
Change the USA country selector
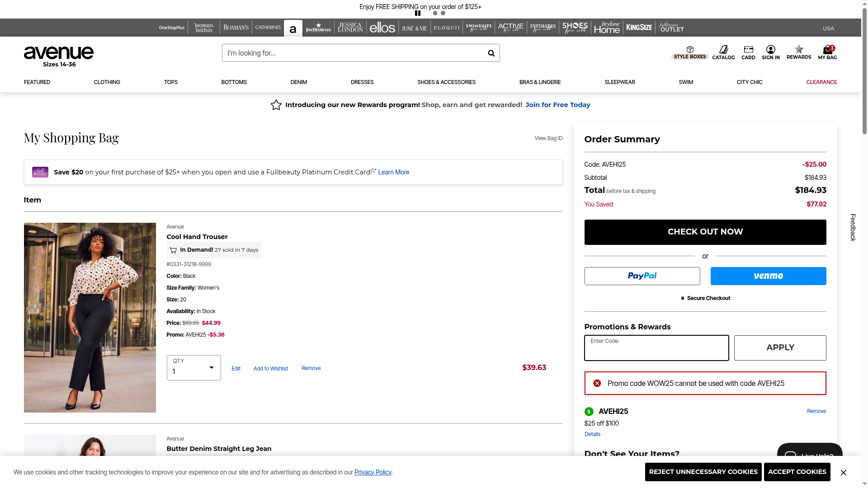click(x=828, y=28)
